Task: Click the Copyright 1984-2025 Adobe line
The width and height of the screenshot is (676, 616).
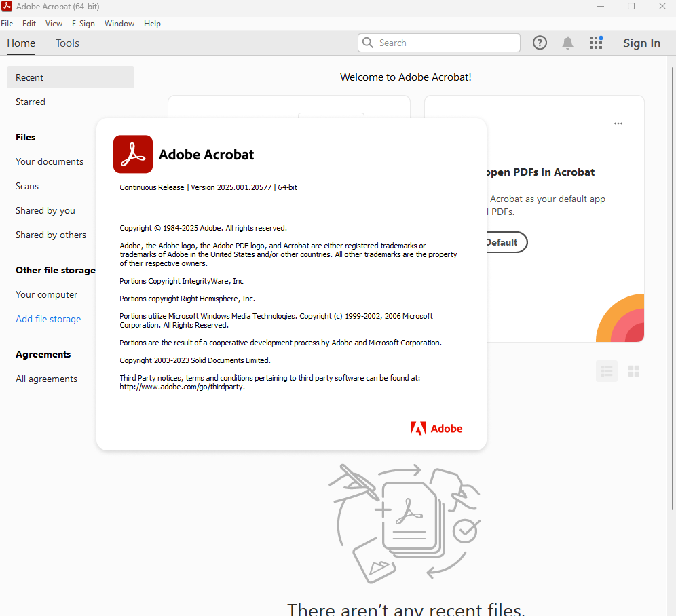Action: click(x=203, y=228)
